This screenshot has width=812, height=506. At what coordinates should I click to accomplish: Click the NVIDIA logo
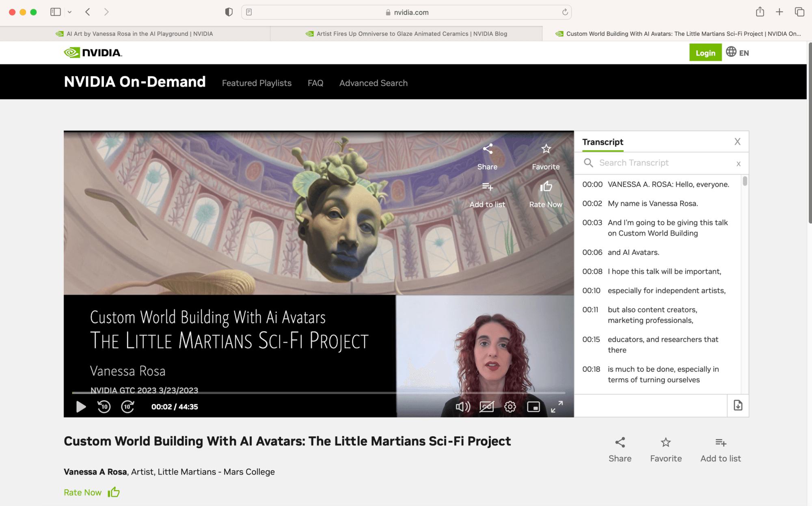(93, 52)
